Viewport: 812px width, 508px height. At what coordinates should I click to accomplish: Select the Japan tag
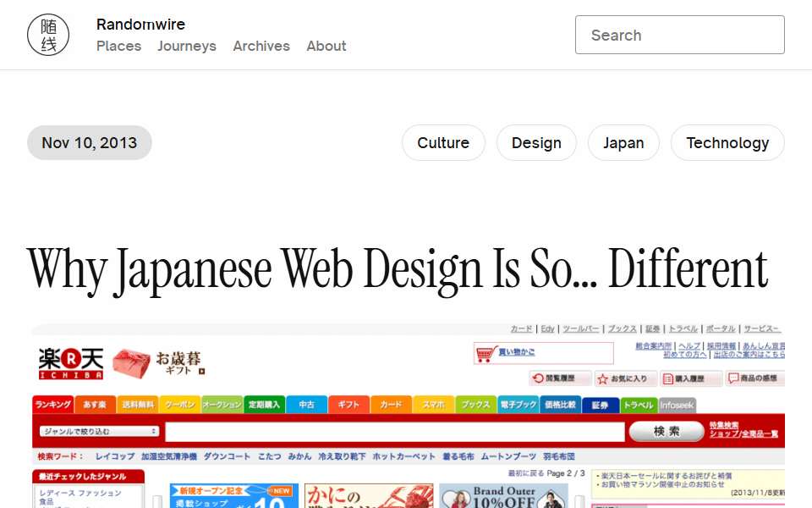click(x=623, y=142)
